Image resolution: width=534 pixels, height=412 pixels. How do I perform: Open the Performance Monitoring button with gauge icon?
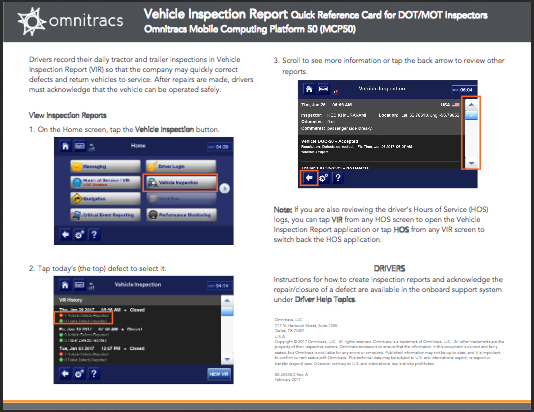pos(181,215)
